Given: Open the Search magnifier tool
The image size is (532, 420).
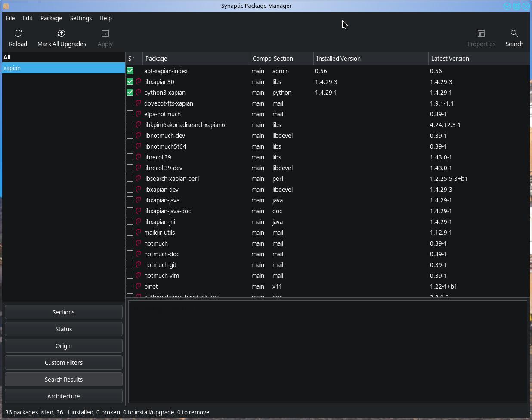Looking at the screenshot, I should [x=514, y=34].
